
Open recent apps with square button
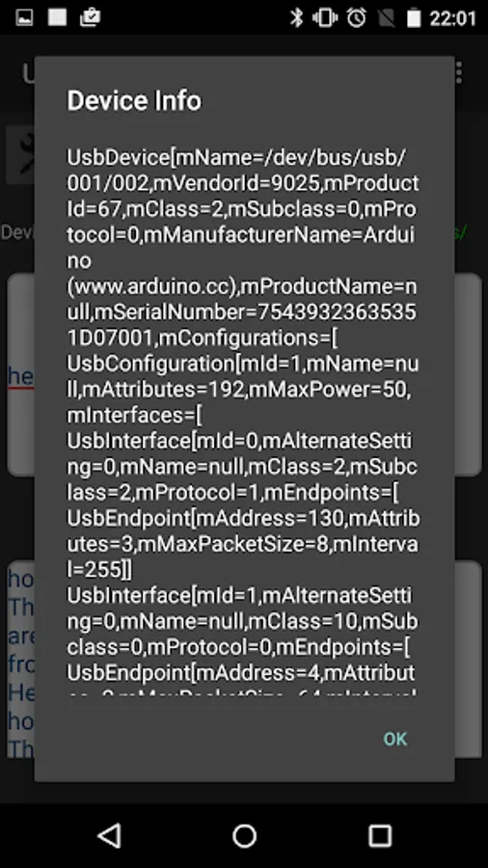click(380, 835)
